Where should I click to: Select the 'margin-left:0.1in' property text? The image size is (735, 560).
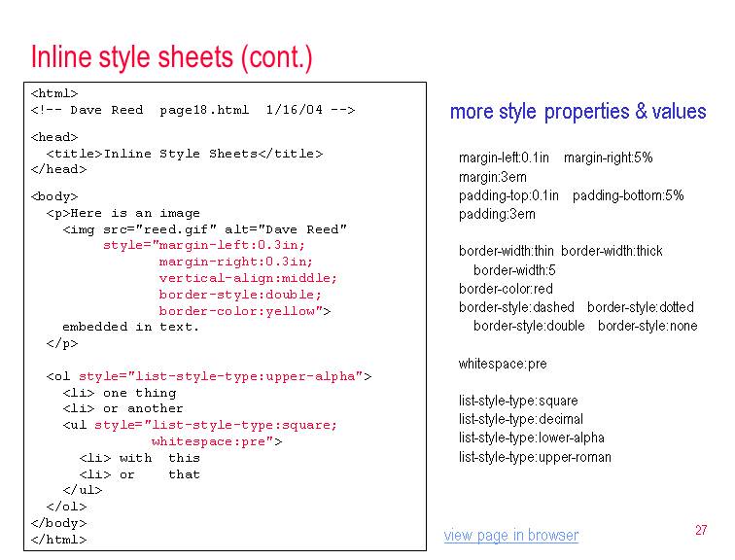click(x=504, y=157)
